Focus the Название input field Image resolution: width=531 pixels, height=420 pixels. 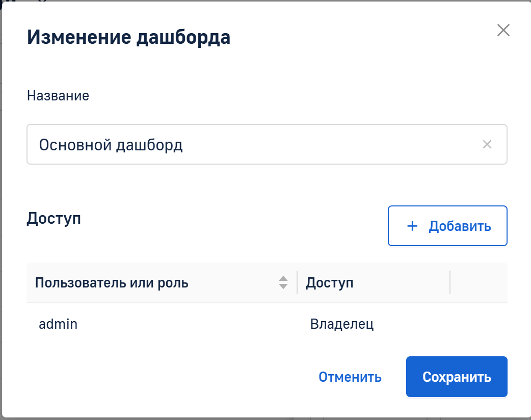[255, 145]
